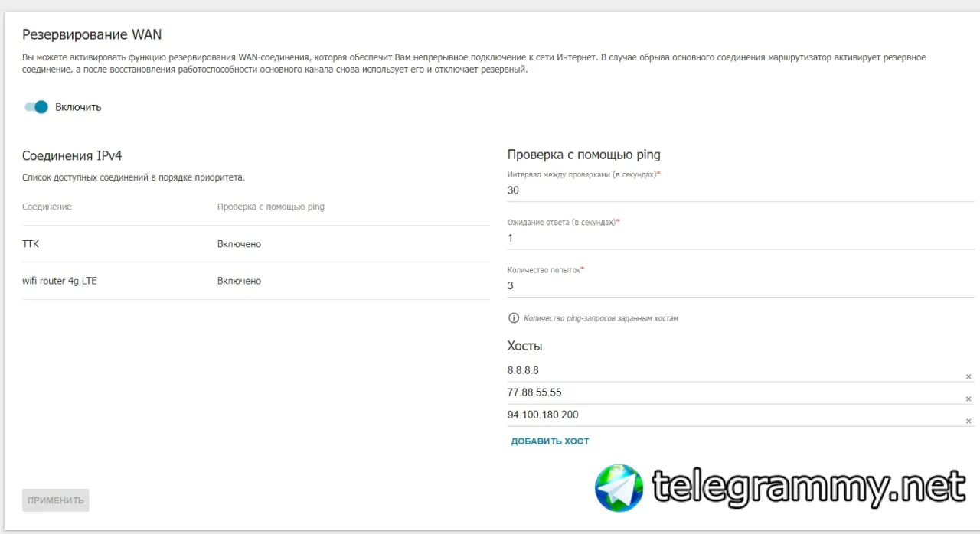Click ping status Включено for wifi router
Viewport: 980px width, 534px height.
coord(239,281)
